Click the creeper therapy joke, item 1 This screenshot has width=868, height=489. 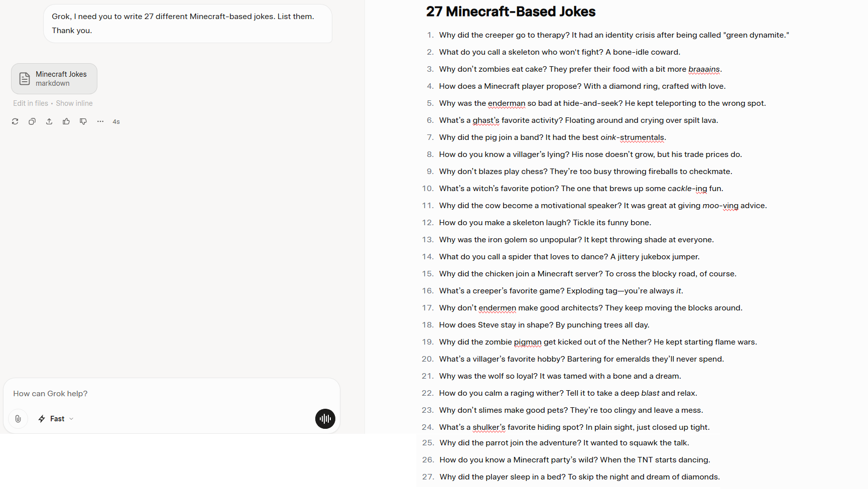[614, 35]
